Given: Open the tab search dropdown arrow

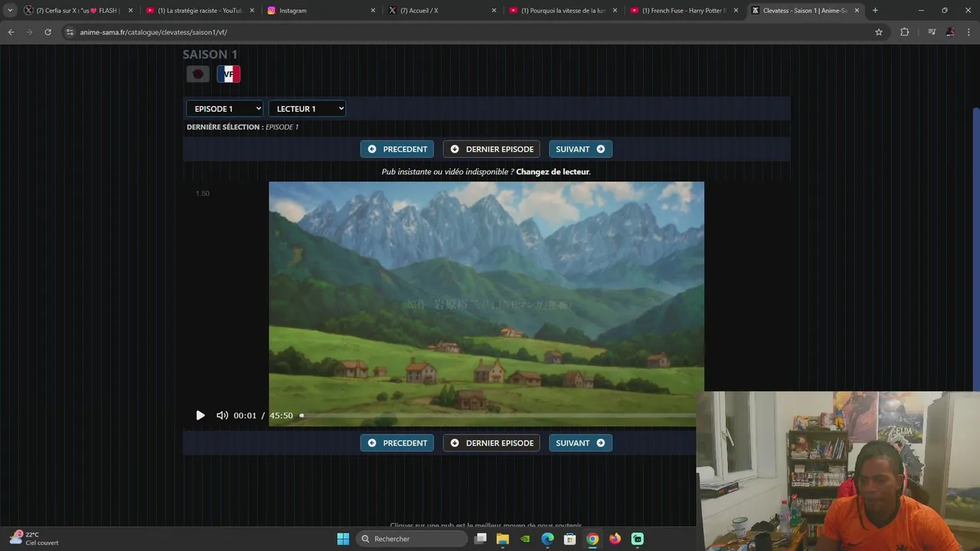Looking at the screenshot, I should click(10, 11).
